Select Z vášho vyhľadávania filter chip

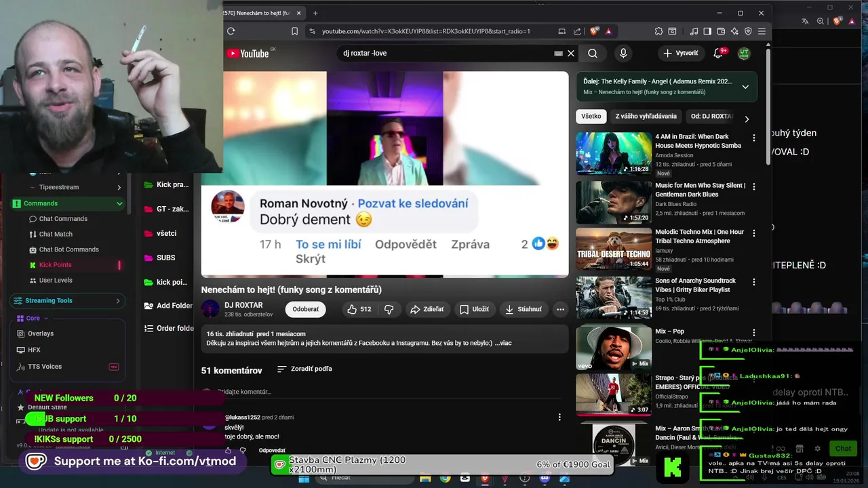point(646,117)
